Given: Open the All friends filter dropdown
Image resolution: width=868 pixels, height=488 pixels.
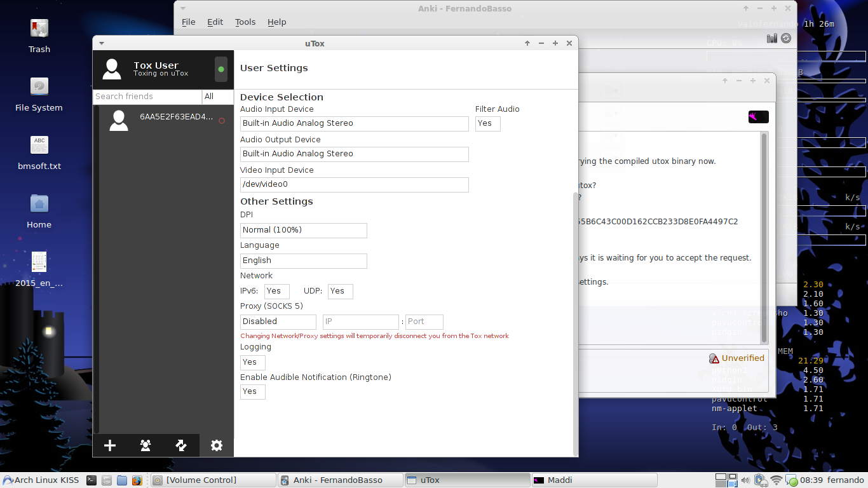Looking at the screenshot, I should pos(218,97).
